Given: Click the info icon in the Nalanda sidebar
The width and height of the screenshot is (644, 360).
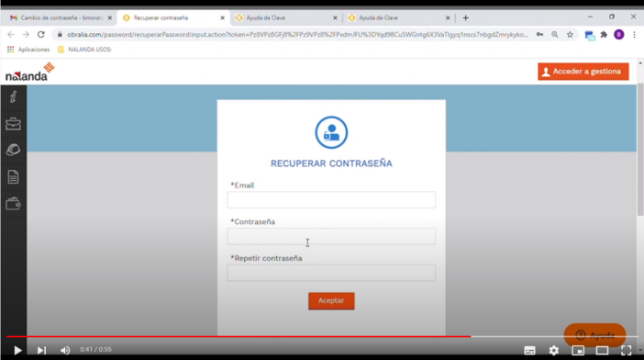Looking at the screenshot, I should click(x=13, y=97).
